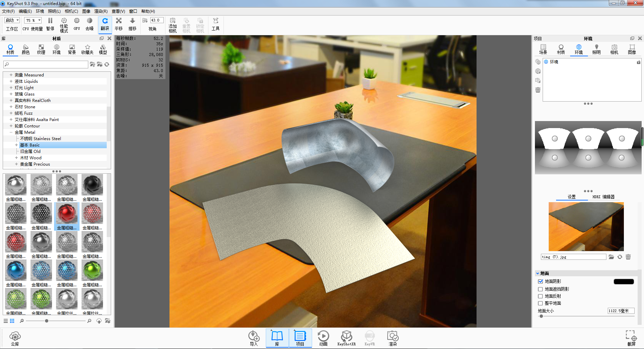Toggle the Project panel button

(300, 338)
